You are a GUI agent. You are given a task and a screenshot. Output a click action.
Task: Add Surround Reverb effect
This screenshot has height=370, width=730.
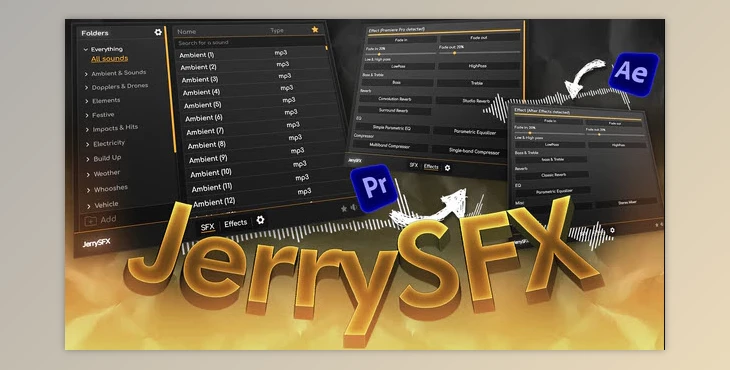(x=393, y=110)
